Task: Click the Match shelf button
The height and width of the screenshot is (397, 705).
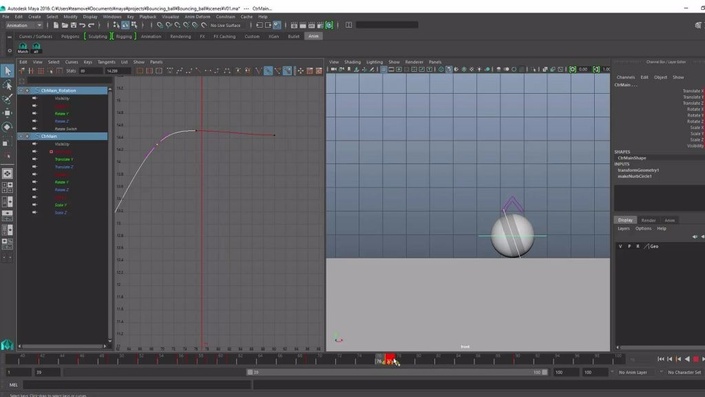Action: click(23, 48)
